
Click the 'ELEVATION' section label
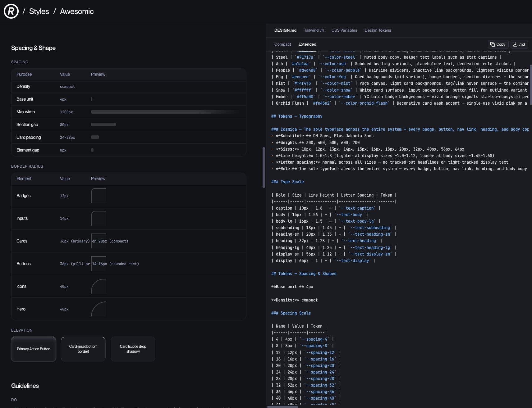pyautogui.click(x=22, y=330)
